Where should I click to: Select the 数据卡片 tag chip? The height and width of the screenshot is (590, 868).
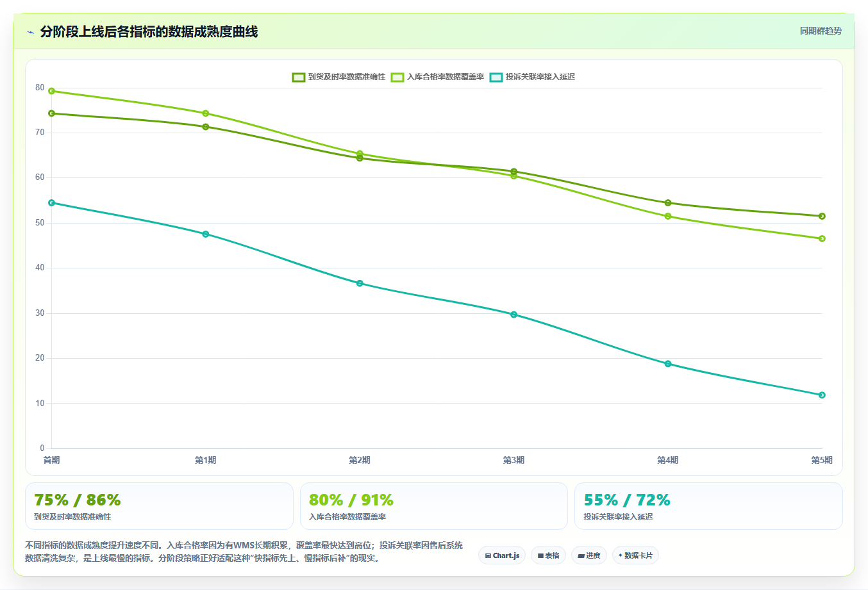click(635, 555)
